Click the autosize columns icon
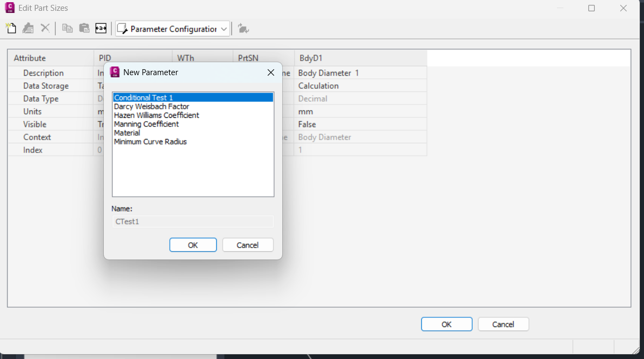 pos(101,28)
